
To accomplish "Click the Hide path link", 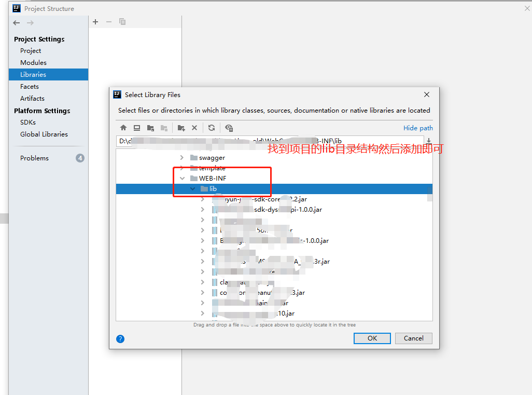I will pyautogui.click(x=418, y=128).
